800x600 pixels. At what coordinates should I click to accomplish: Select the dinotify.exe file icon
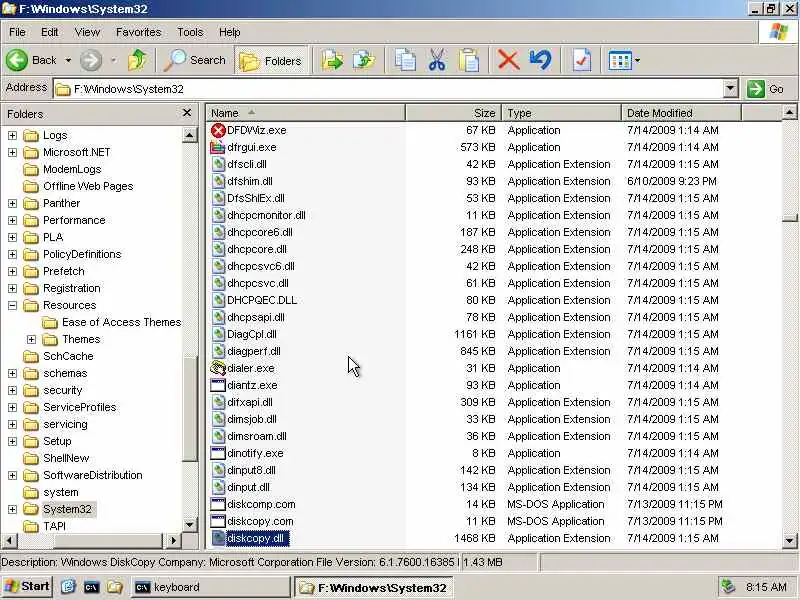pos(218,453)
